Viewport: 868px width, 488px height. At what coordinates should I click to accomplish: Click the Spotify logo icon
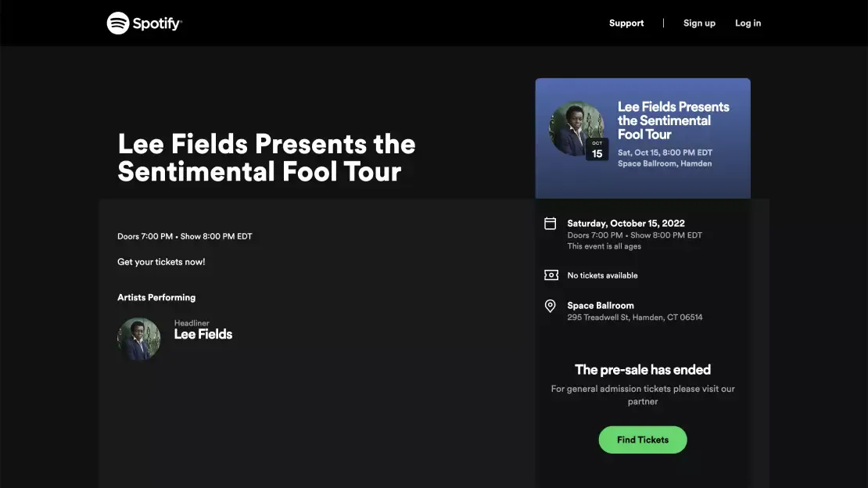click(118, 23)
